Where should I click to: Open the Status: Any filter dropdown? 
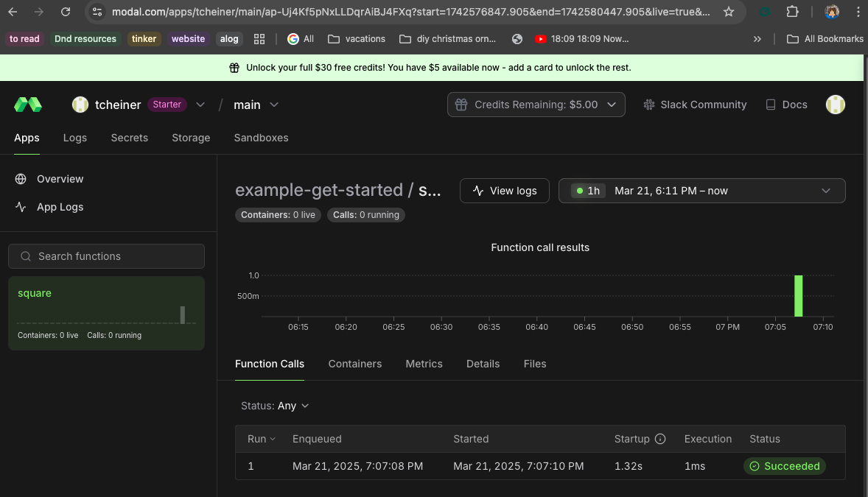pyautogui.click(x=275, y=406)
